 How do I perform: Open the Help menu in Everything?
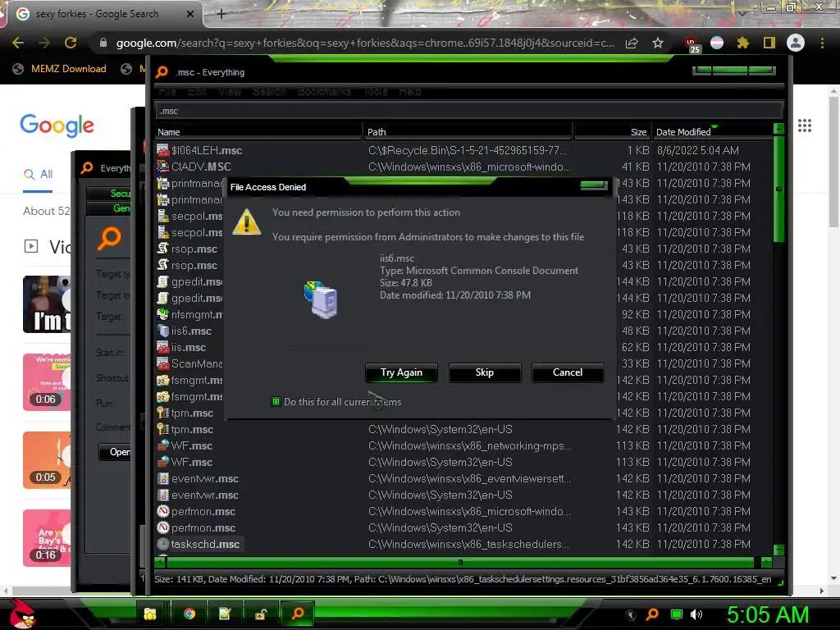pos(410,92)
